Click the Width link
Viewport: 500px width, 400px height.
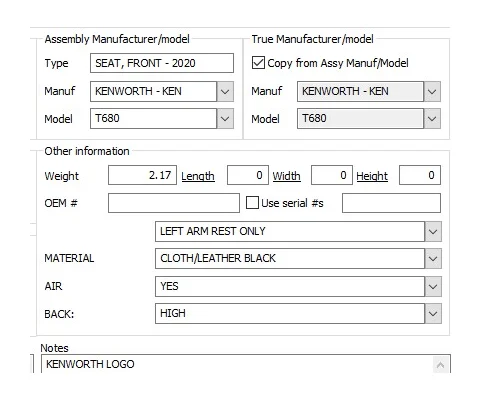pyautogui.click(x=286, y=176)
